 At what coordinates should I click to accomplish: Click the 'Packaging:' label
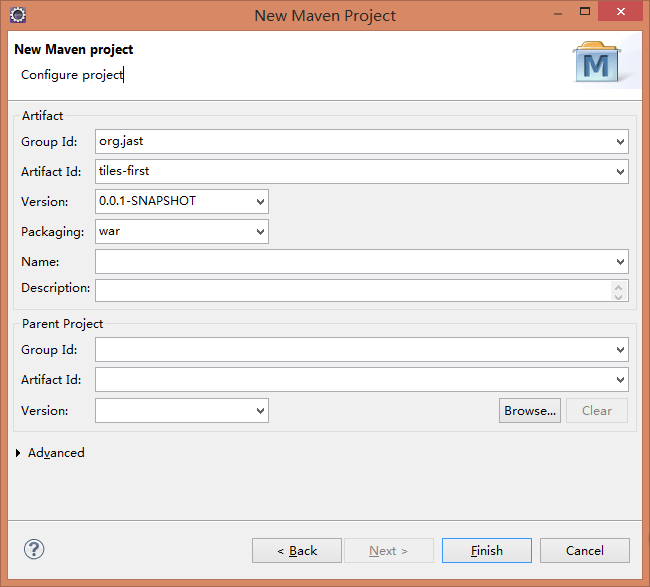[53, 232]
